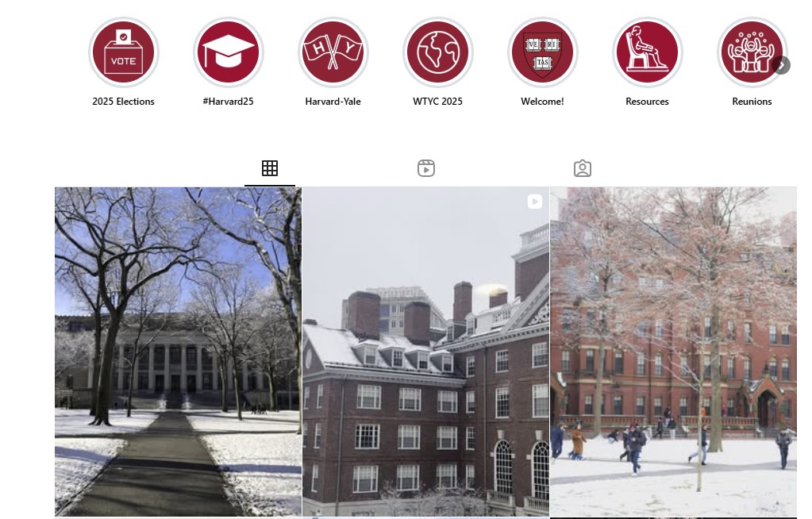Screen dimensions: 812x519
Task: Open the Harvard-Yale flags highlight icon
Action: pos(333,53)
